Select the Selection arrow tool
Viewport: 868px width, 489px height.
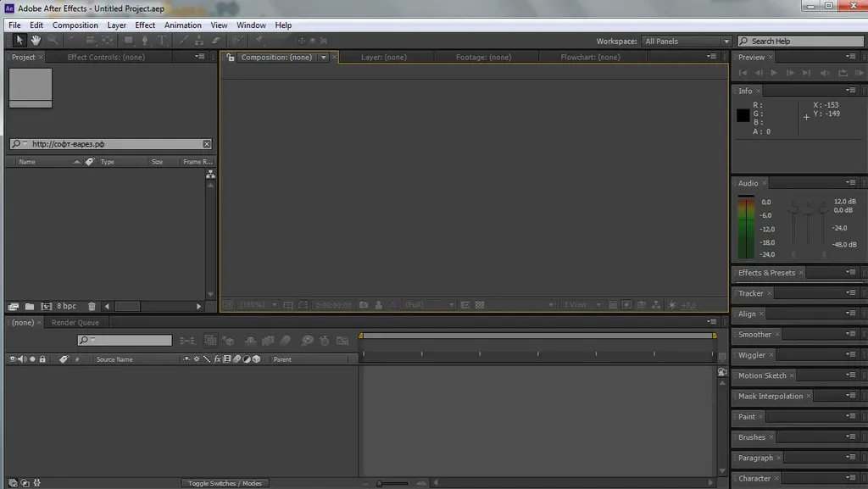(19, 40)
